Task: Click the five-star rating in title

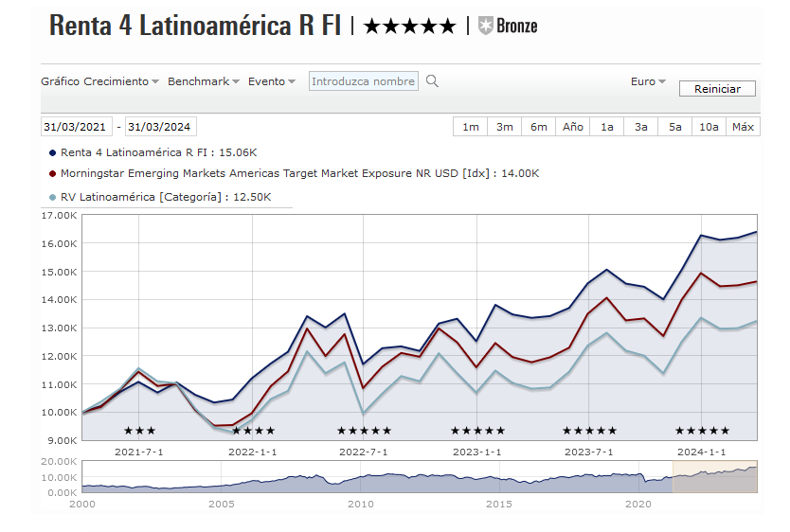Action: click(x=409, y=27)
